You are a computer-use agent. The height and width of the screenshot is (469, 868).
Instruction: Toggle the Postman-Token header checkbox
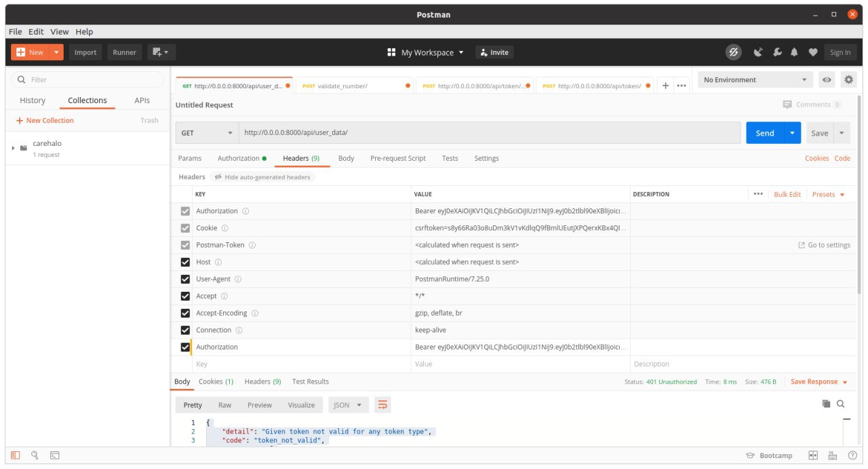tap(185, 245)
